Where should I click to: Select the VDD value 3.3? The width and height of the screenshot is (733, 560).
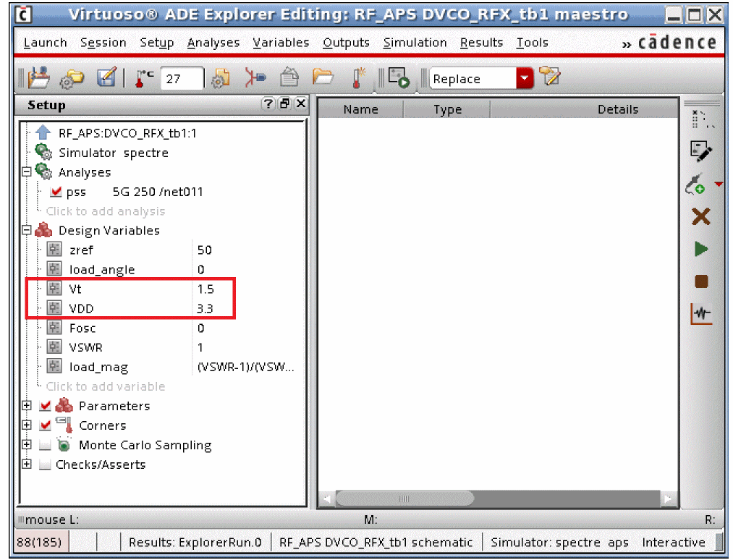[205, 308]
